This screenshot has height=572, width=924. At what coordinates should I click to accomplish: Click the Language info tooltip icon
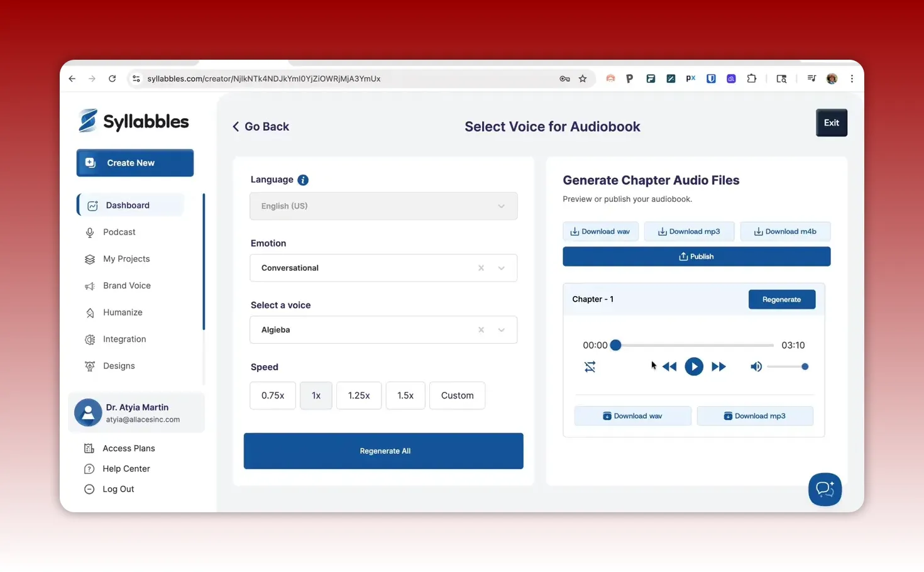302,180
